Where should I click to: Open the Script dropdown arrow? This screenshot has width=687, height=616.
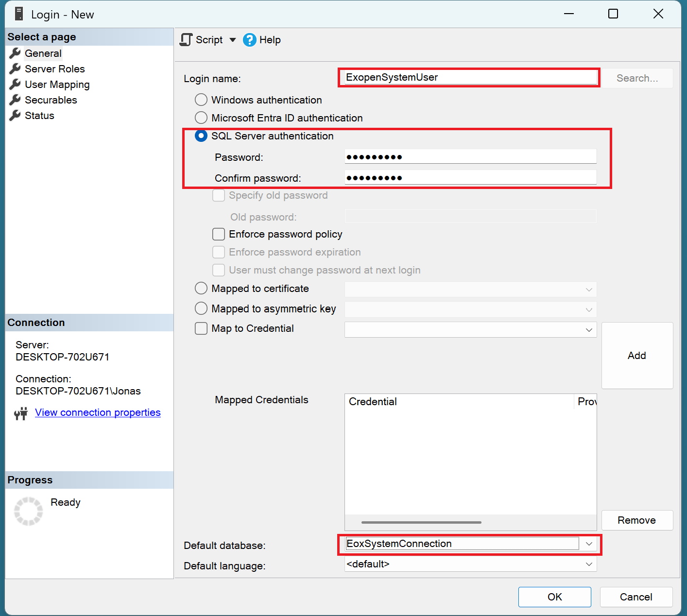(x=233, y=40)
